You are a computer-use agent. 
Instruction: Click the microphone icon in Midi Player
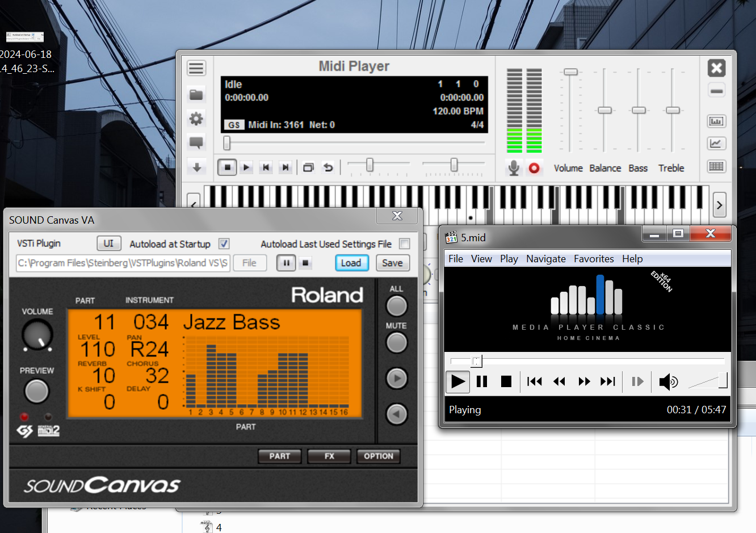pyautogui.click(x=514, y=167)
